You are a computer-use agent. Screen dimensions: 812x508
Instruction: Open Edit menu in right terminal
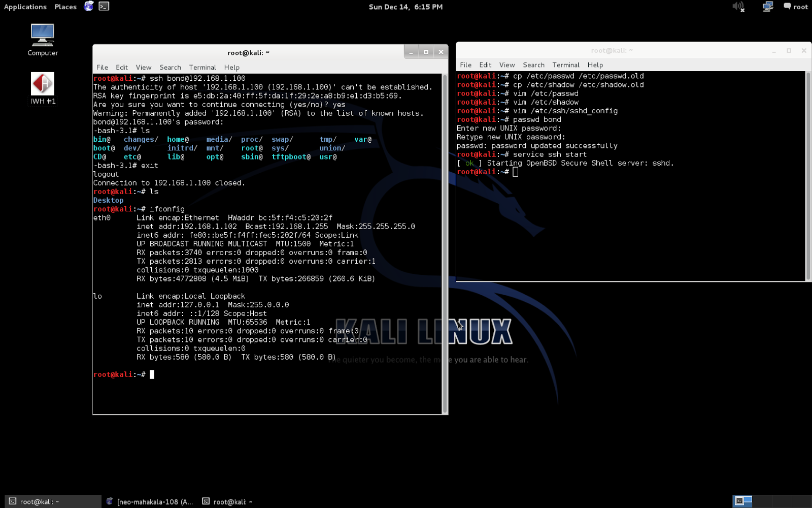coord(485,65)
